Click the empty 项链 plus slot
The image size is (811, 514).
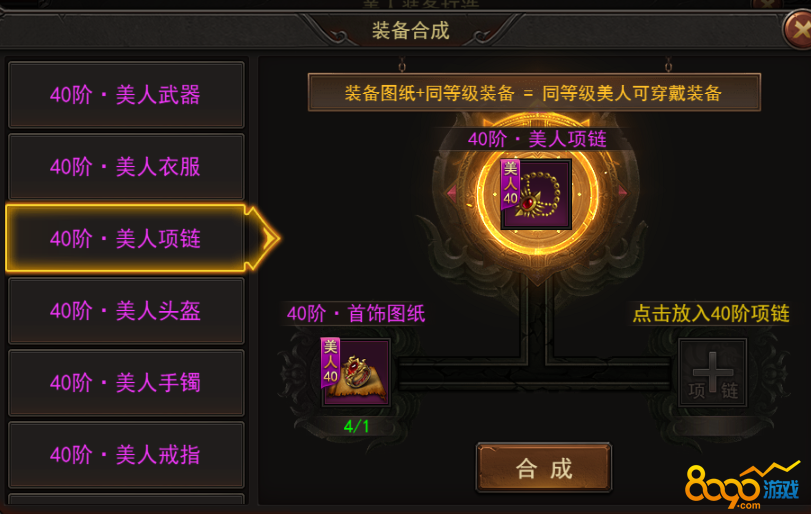point(712,372)
